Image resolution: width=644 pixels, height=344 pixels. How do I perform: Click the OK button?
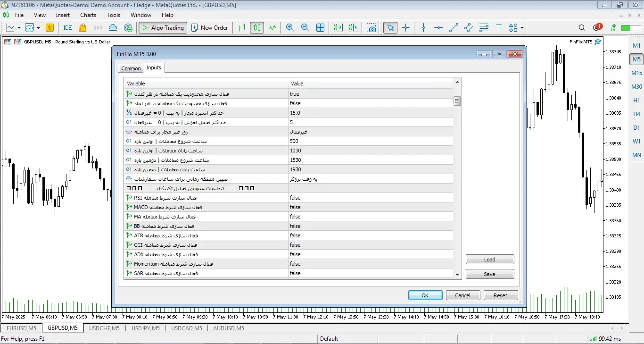point(425,295)
